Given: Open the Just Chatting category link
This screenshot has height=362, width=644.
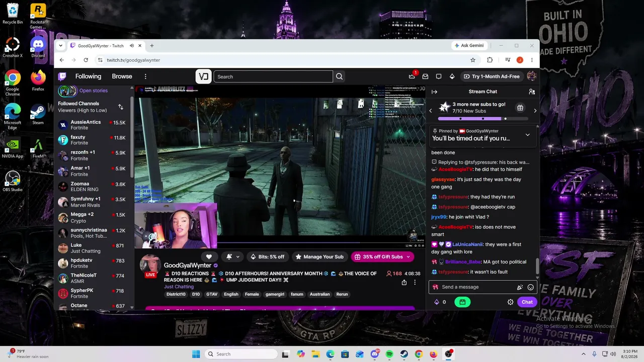Looking at the screenshot, I should point(179,287).
